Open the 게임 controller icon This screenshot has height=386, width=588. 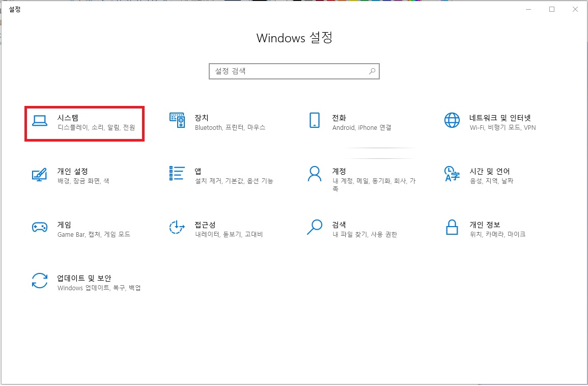[x=39, y=227]
